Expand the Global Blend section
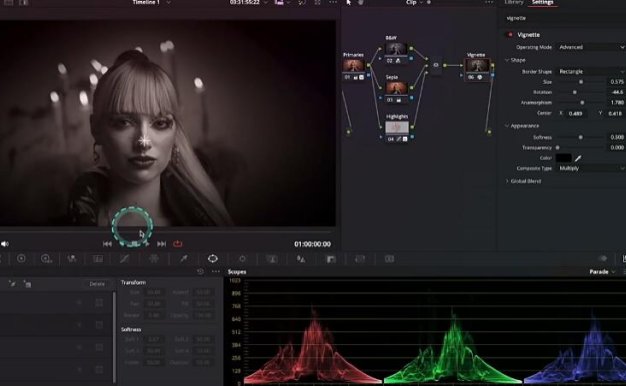The width and height of the screenshot is (626, 386). click(507, 181)
